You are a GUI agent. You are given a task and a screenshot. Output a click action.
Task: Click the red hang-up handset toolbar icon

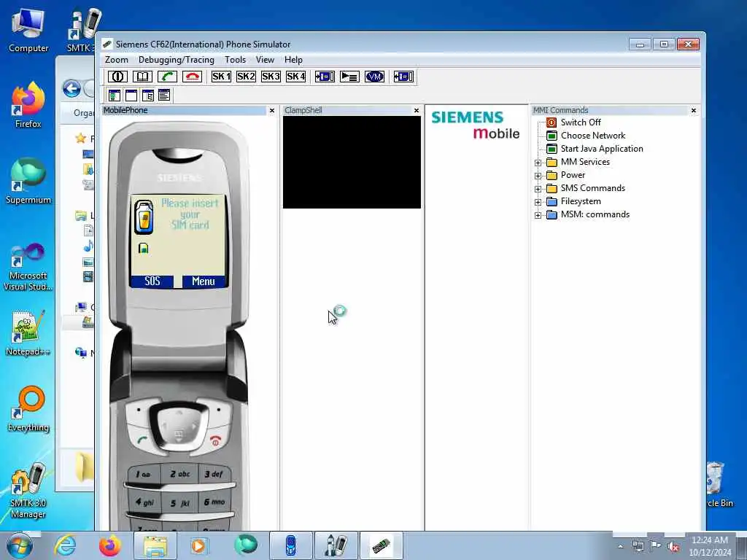[x=192, y=77]
